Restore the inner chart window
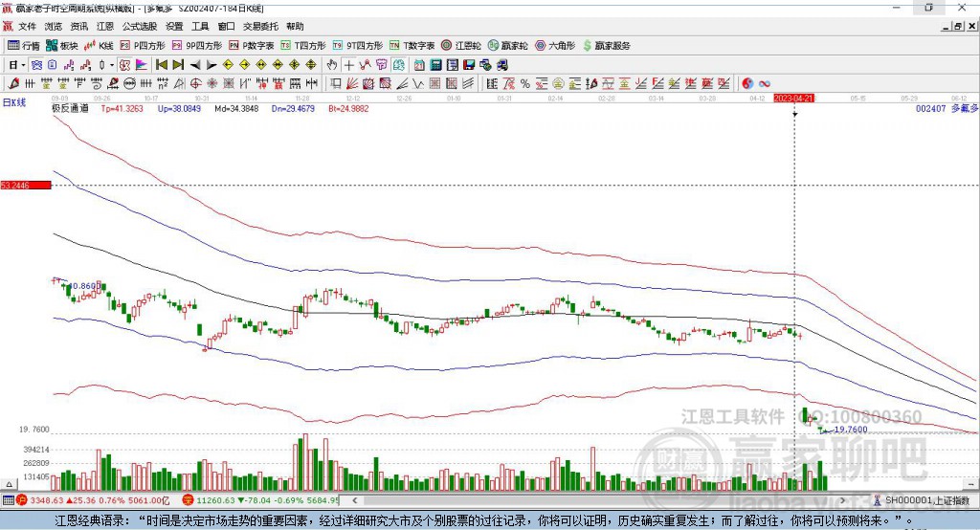 [959, 26]
